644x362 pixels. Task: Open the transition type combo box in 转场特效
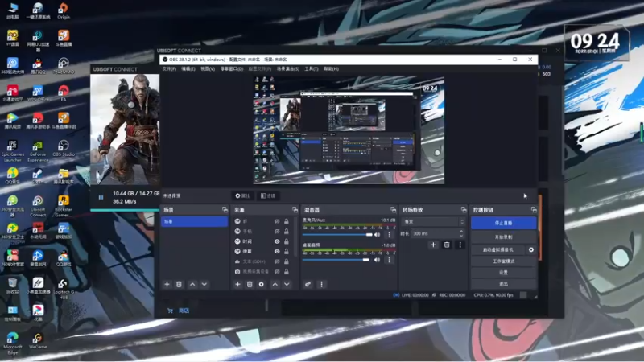click(433, 222)
